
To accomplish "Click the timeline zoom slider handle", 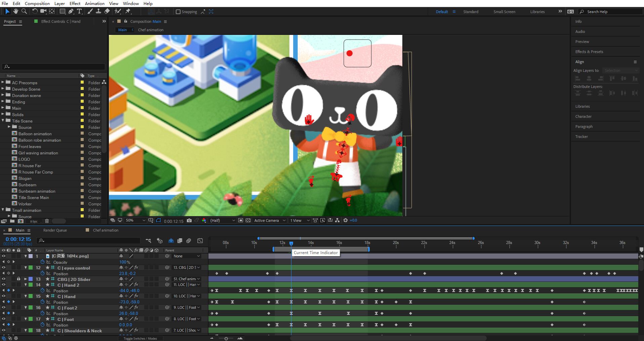I will (226, 339).
